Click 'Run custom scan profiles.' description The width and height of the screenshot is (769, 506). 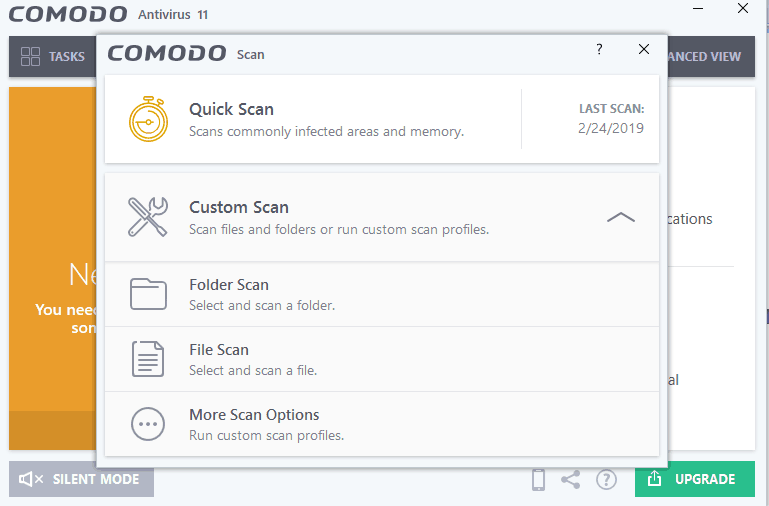[x=266, y=436]
